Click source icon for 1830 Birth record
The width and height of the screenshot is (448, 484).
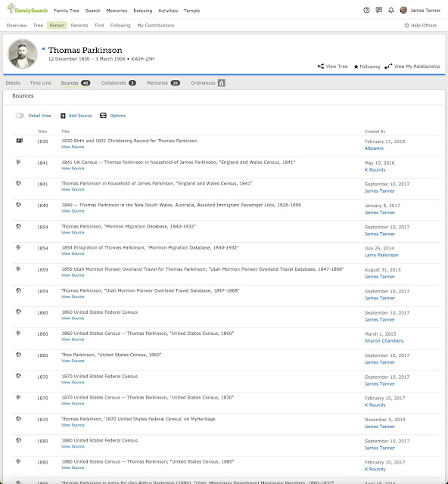[20, 141]
